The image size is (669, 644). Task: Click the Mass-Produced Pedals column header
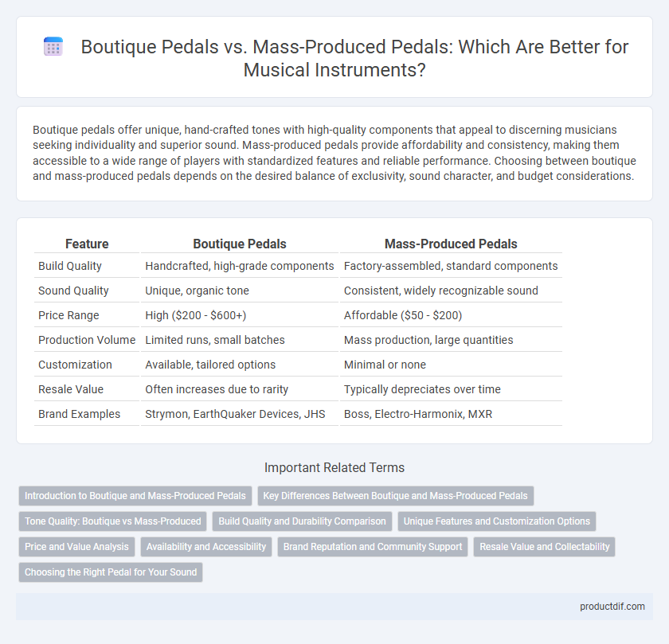coord(451,244)
